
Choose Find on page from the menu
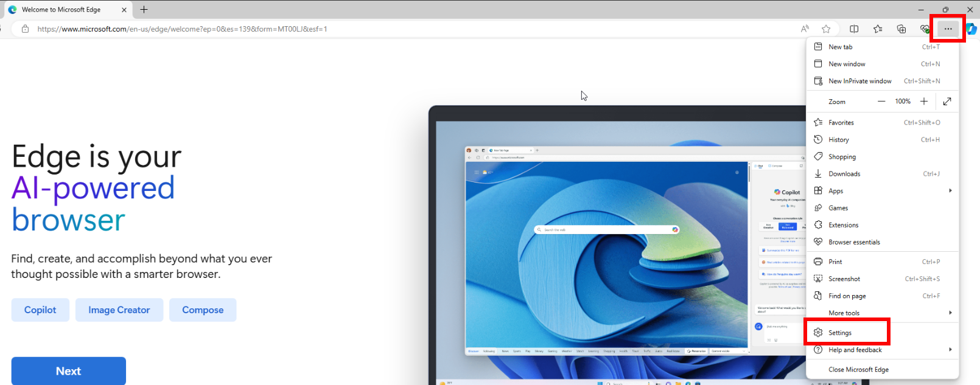pyautogui.click(x=883, y=296)
